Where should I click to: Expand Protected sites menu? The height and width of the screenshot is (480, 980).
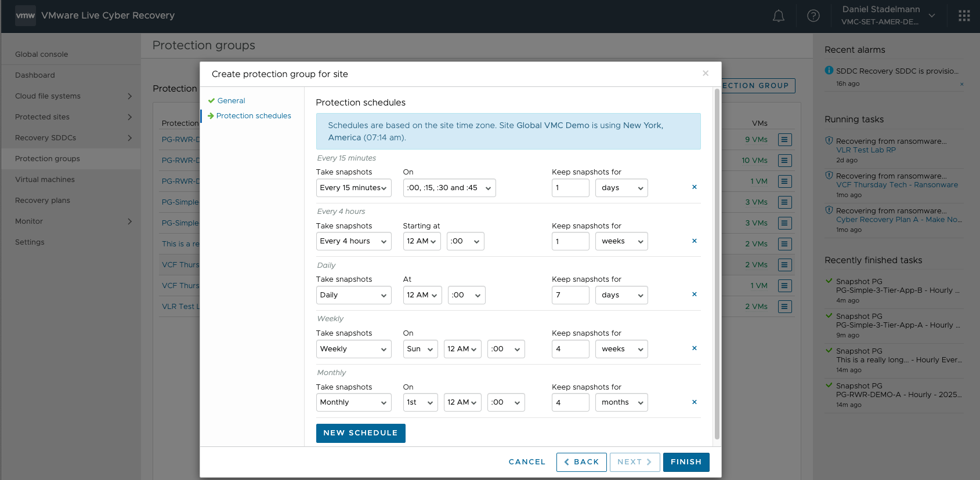129,117
